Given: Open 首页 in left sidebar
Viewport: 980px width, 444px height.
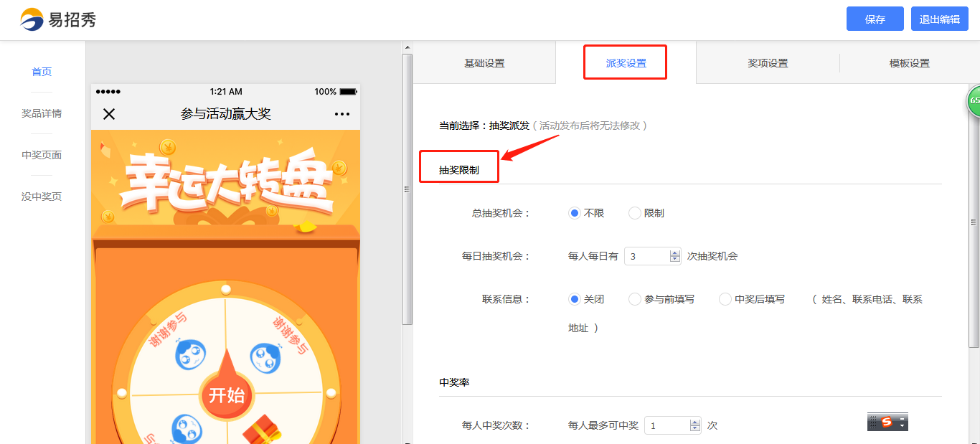Looking at the screenshot, I should 42,72.
